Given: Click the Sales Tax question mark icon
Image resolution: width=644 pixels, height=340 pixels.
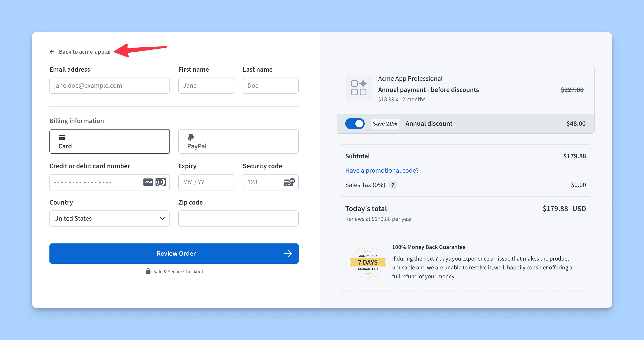Looking at the screenshot, I should [393, 185].
